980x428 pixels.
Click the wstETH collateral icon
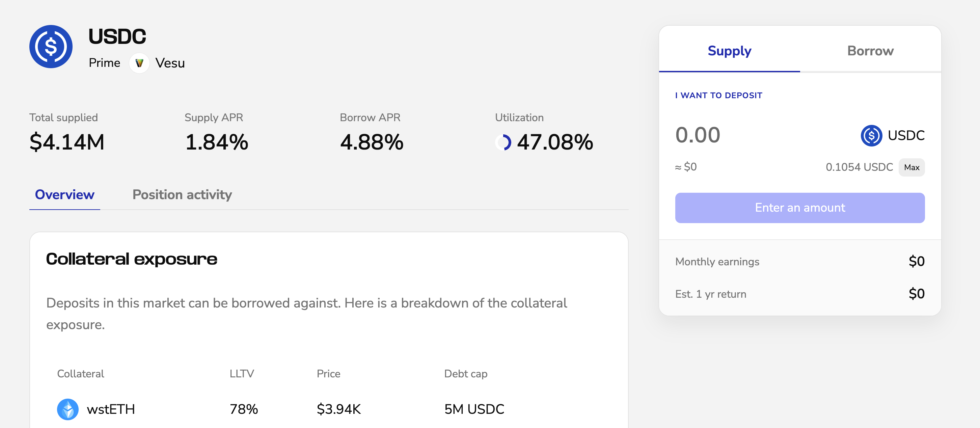68,409
